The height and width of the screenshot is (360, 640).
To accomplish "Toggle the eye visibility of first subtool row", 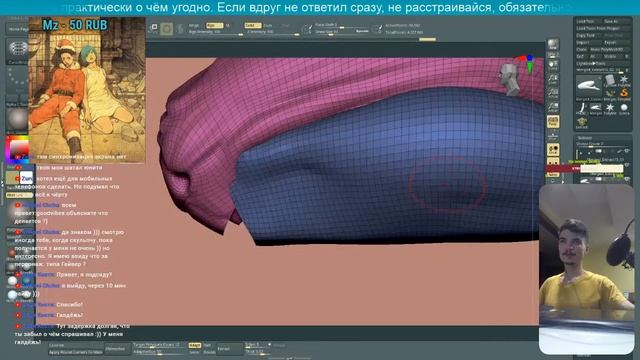I will coord(627,151).
